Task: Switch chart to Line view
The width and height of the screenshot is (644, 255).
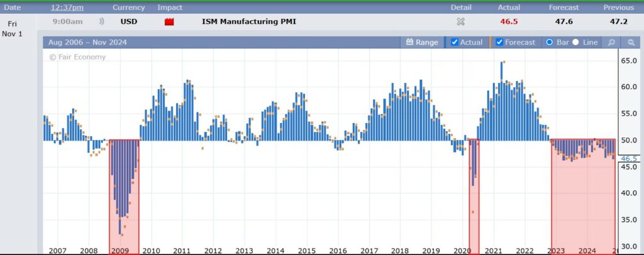Action: 575,42
